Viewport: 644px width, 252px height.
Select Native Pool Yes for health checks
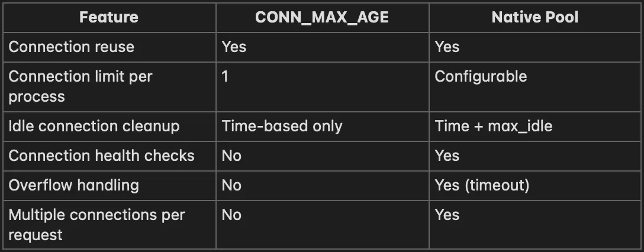447,156
